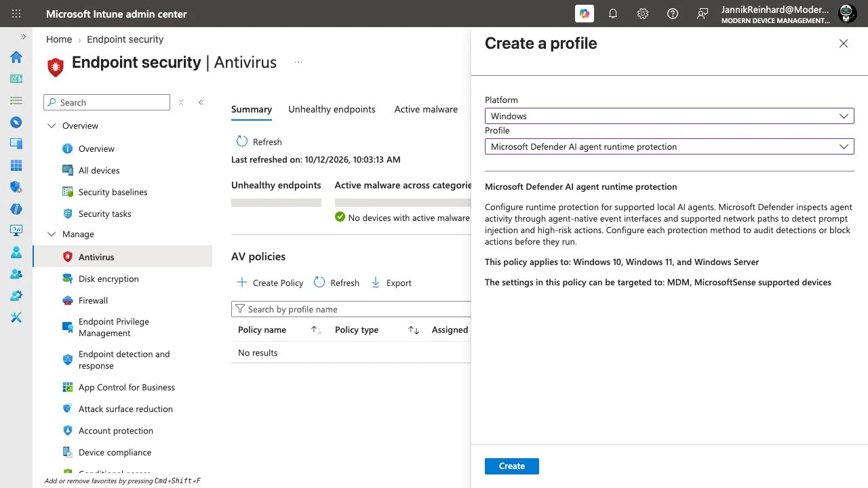The width and height of the screenshot is (868, 488).
Task: Click the Endpoint security breadcrumb
Action: coord(125,39)
